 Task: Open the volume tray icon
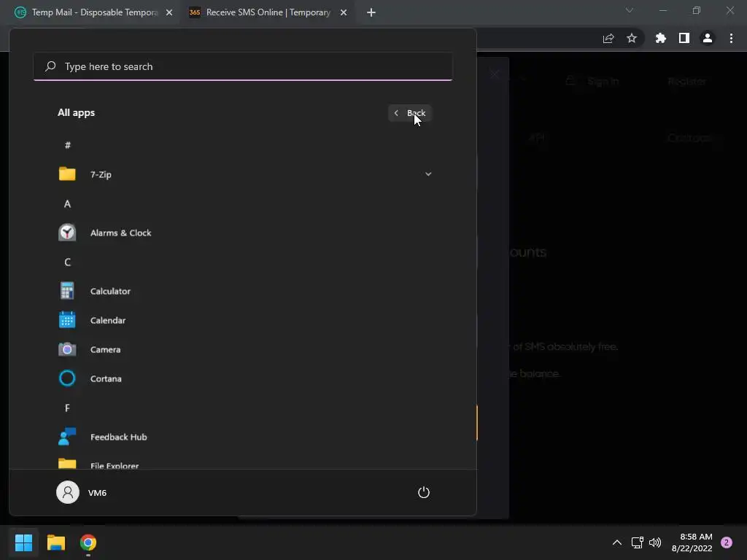coord(655,542)
